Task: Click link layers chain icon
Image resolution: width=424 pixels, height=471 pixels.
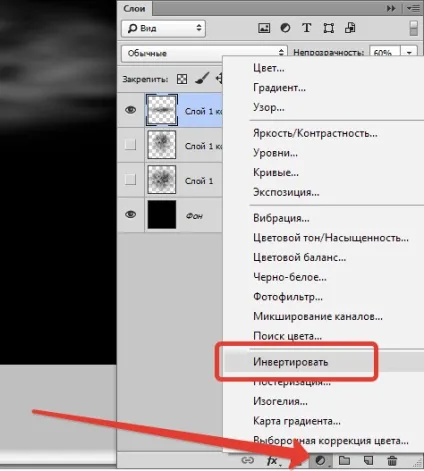Action: click(x=247, y=460)
